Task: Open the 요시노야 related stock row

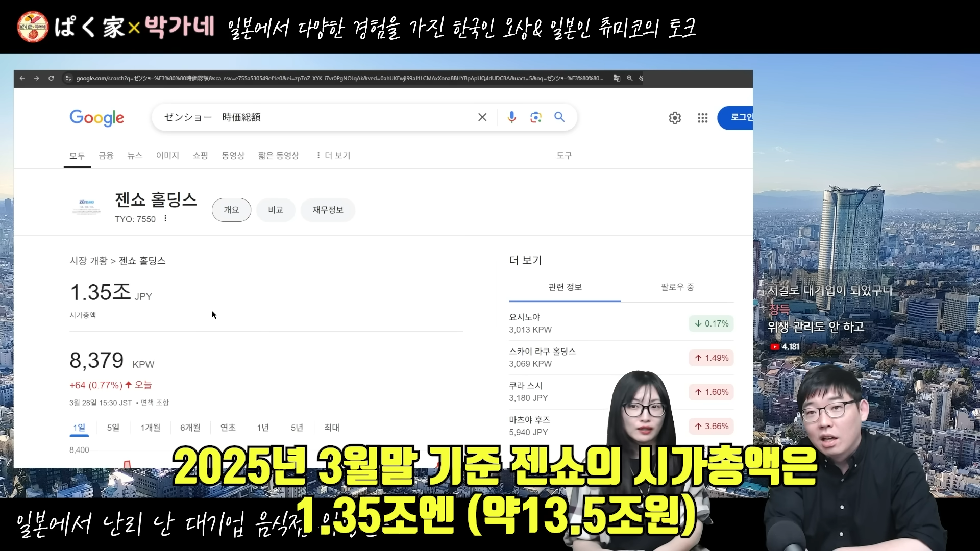Action: click(621, 323)
